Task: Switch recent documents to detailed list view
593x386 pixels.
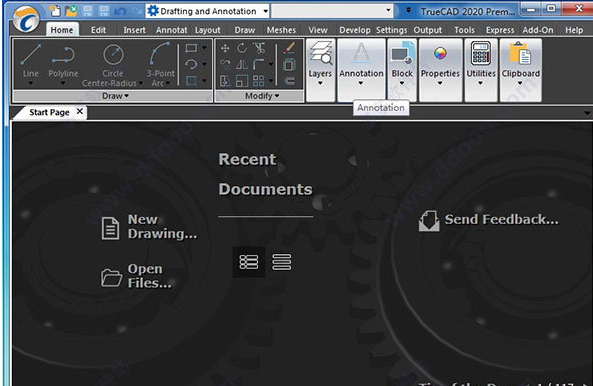Action: point(249,262)
